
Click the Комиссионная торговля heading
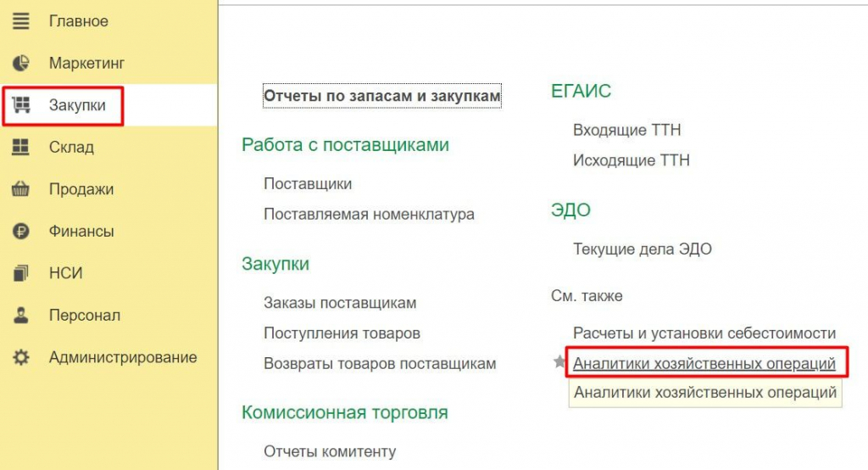tap(345, 412)
